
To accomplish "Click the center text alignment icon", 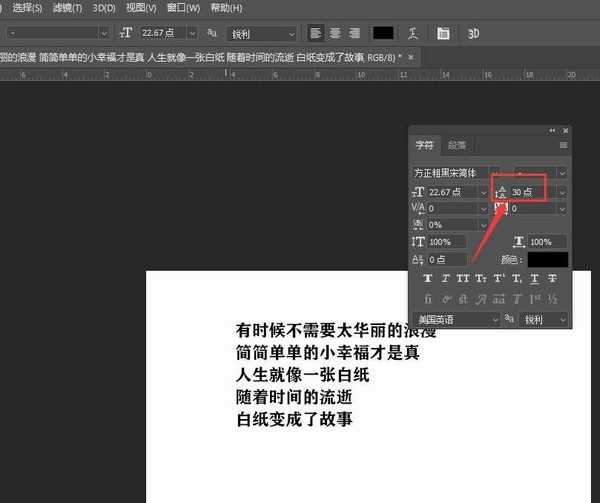I will (335, 33).
